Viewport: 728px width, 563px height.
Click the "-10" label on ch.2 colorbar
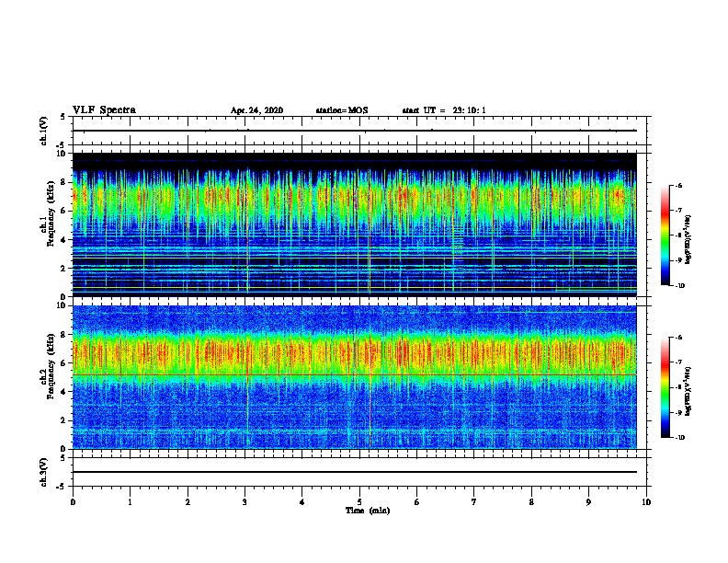[679, 438]
